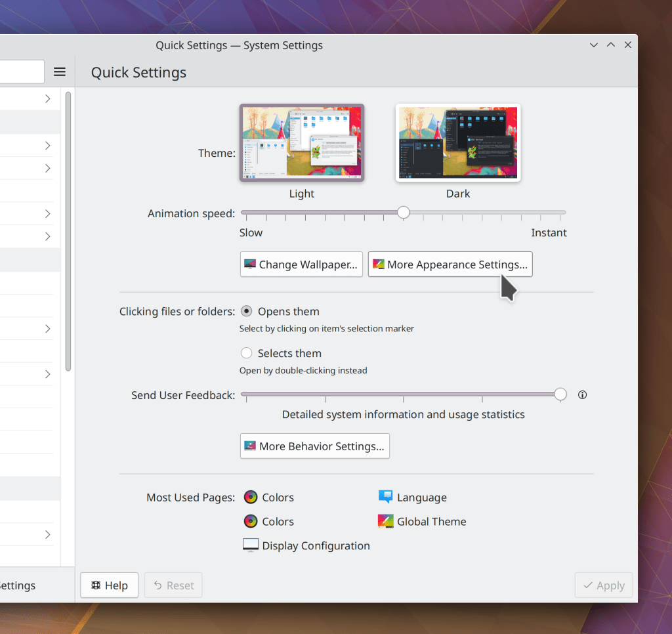The image size is (672, 634).
Task: Click the second Colors icon in the list
Action: 249,521
